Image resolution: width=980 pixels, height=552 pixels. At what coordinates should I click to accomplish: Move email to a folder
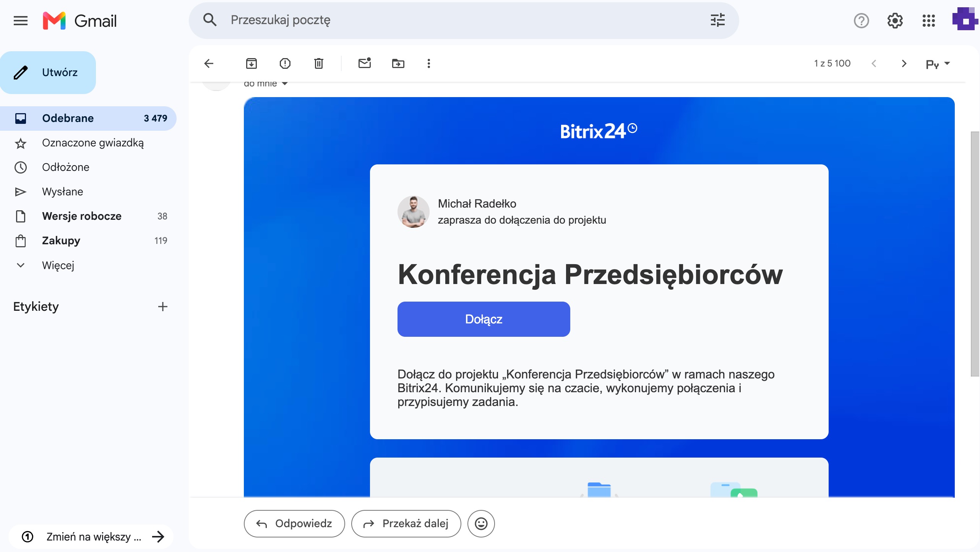pos(398,63)
